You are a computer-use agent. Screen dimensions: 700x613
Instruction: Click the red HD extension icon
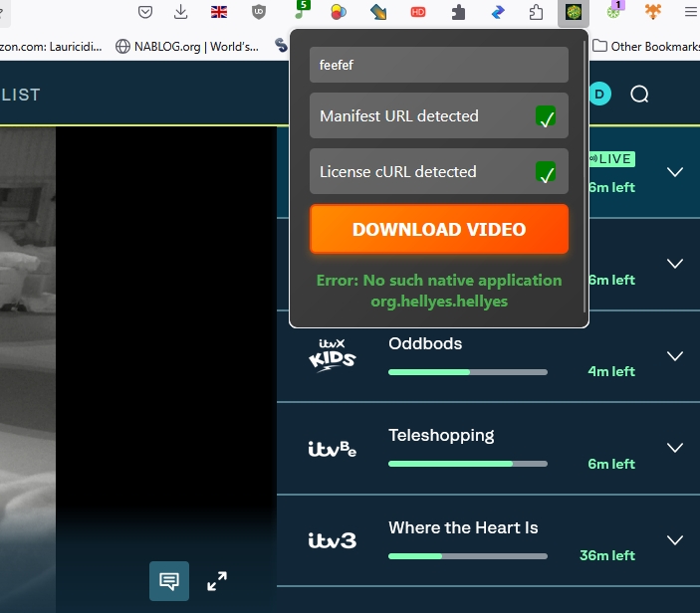point(418,12)
